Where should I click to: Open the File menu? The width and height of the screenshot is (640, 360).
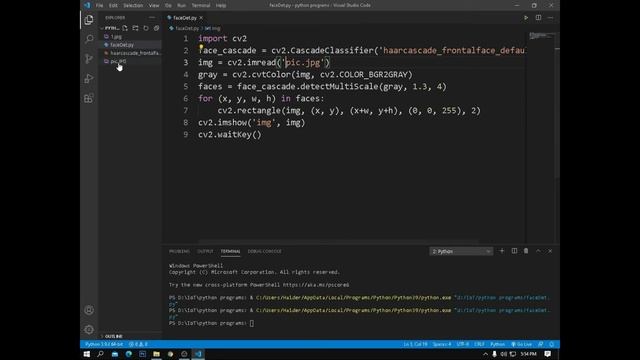(x=99, y=5)
